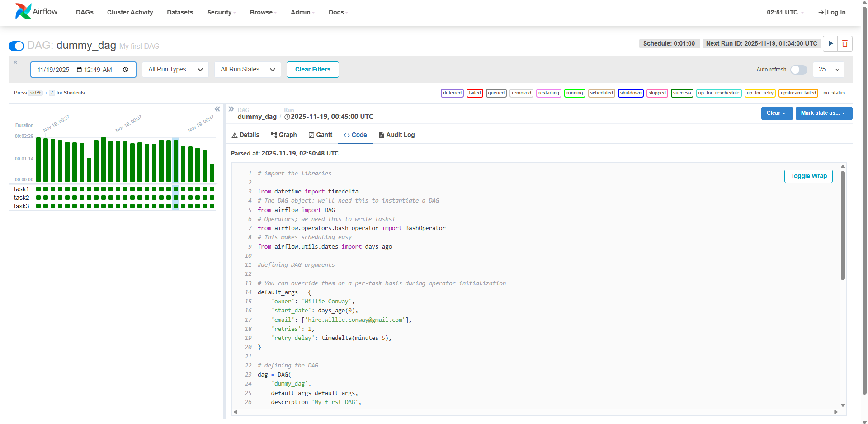Trigger the DAG with the play icon
Viewport: 868px width, 424px height.
point(830,44)
